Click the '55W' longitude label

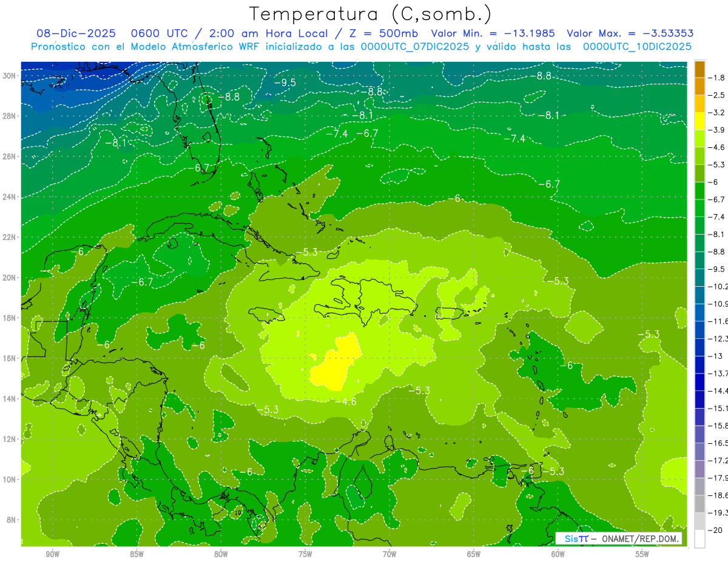642,554
